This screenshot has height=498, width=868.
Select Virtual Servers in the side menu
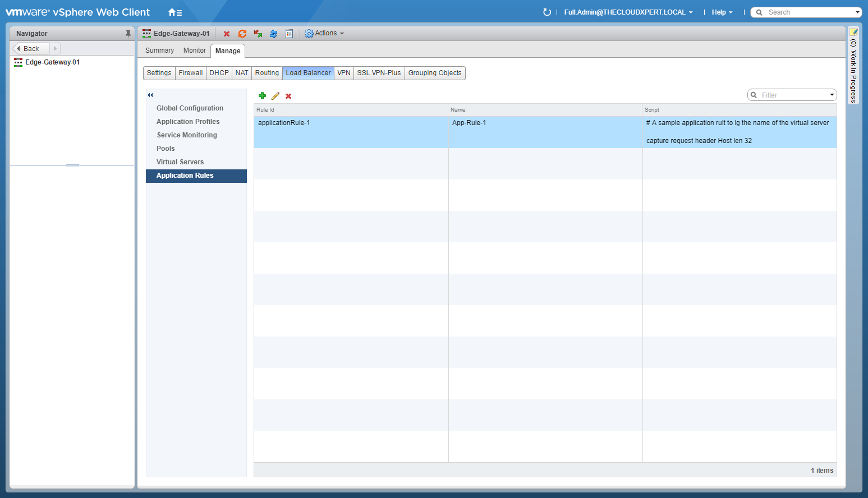pos(180,162)
